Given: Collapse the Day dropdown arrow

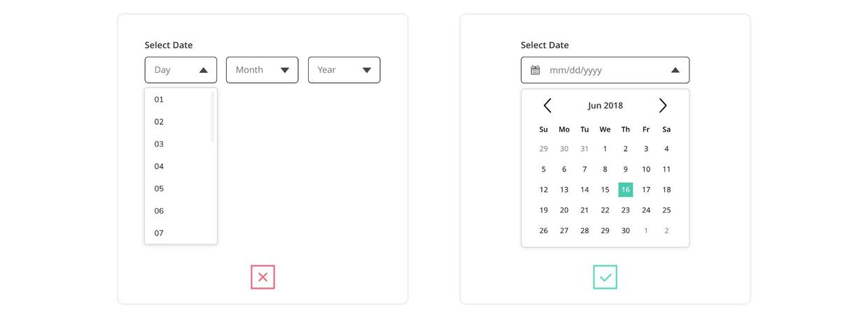Looking at the screenshot, I should pyautogui.click(x=203, y=70).
